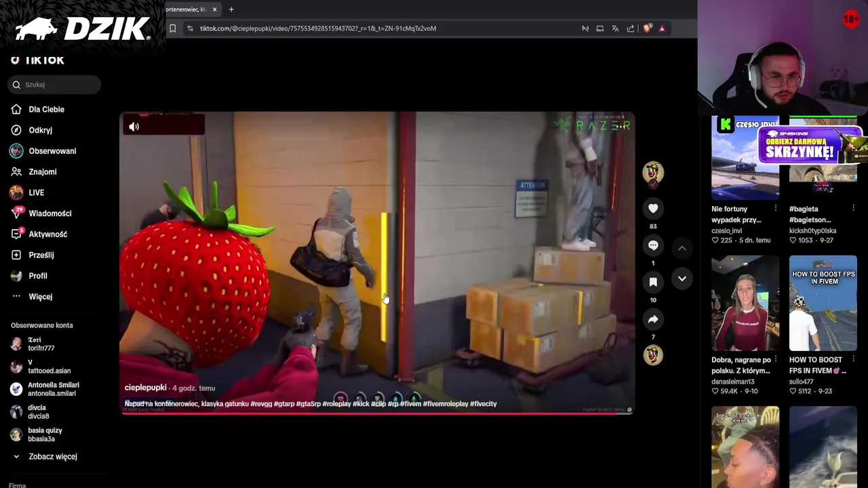Viewport: 868px width, 488px height.
Task: Open the video comments bubble
Action: pyautogui.click(x=653, y=245)
